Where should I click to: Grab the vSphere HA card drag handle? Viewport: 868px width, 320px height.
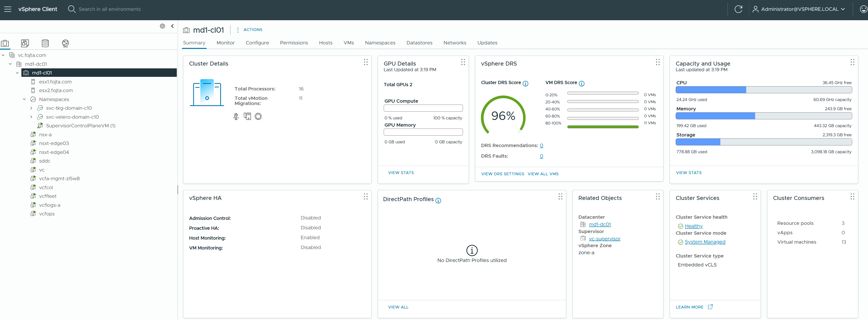(366, 196)
